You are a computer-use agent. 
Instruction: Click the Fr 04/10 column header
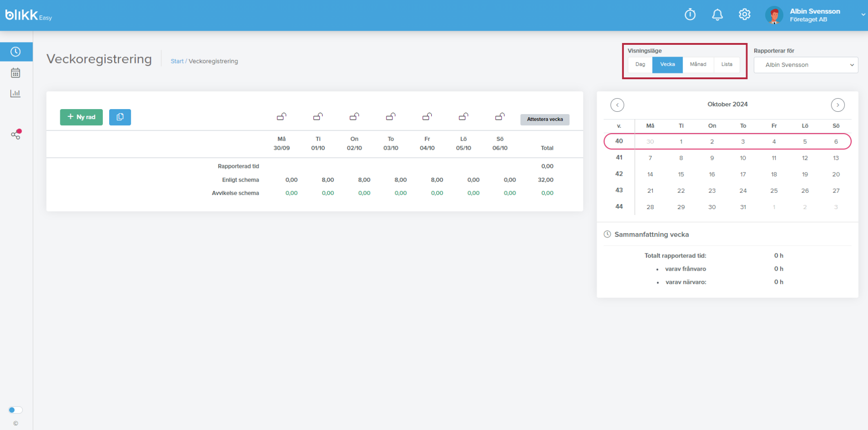click(427, 143)
